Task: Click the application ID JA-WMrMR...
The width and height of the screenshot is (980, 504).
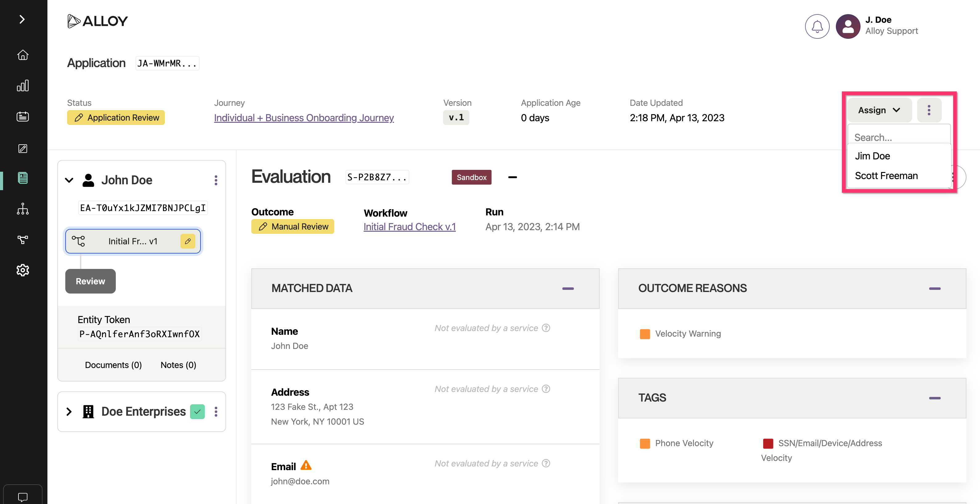Action: (167, 63)
